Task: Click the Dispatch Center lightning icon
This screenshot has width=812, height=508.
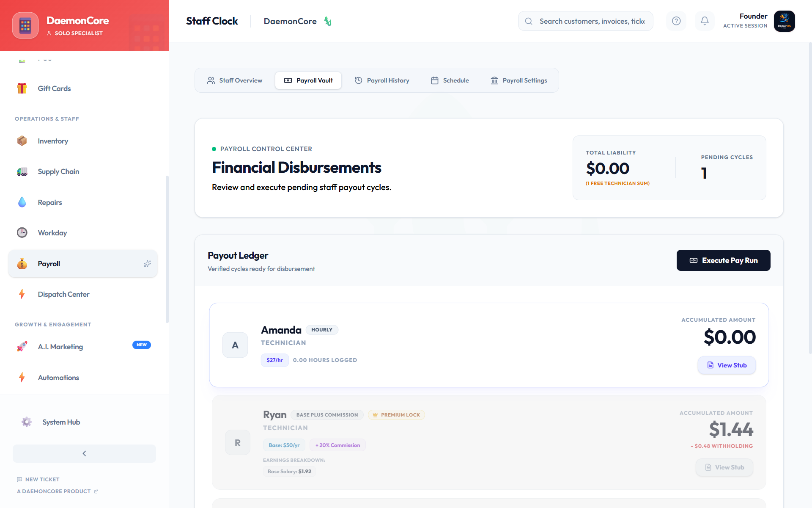Action: (22, 294)
